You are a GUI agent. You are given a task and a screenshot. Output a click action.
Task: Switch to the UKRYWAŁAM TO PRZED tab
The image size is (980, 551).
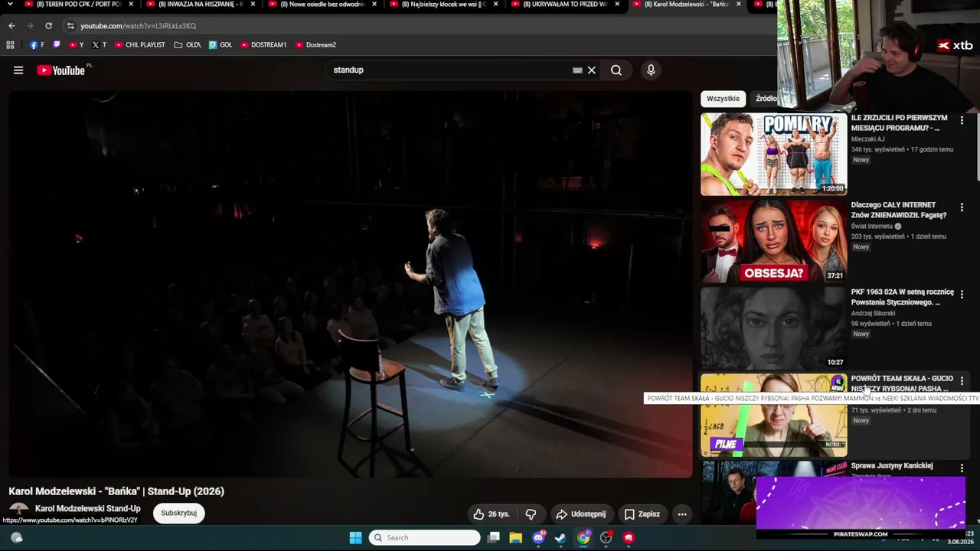[559, 5]
